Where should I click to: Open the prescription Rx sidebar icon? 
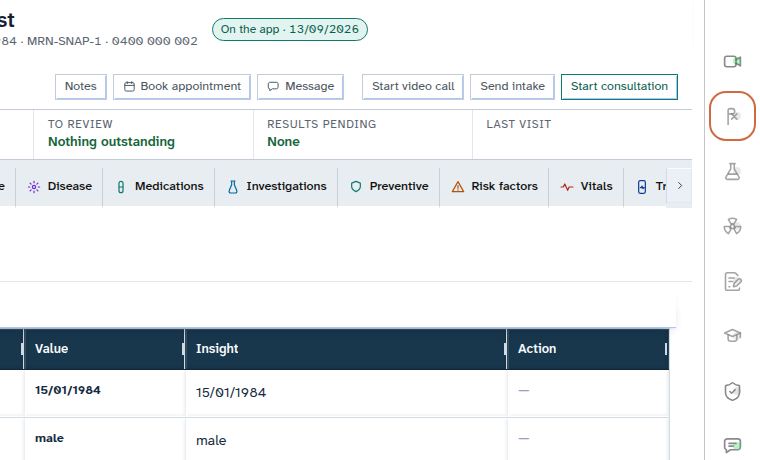732,116
